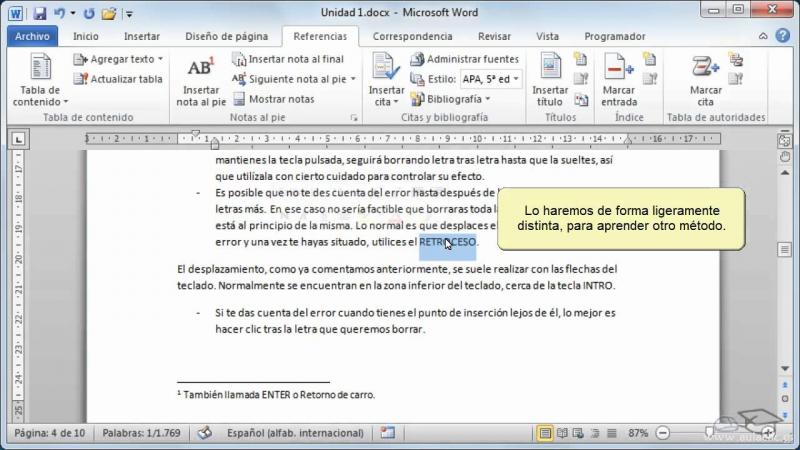
Task: Click the Palabras 1/1.769 word count
Action: click(141, 433)
